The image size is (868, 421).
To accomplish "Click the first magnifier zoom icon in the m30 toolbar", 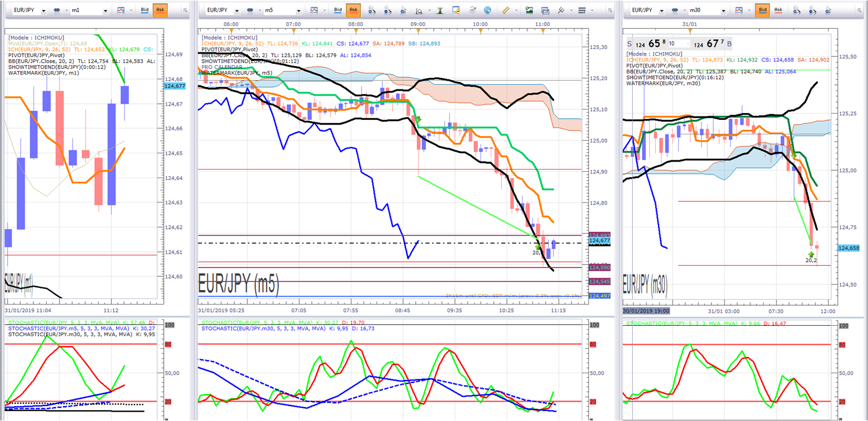I will coord(798,10).
